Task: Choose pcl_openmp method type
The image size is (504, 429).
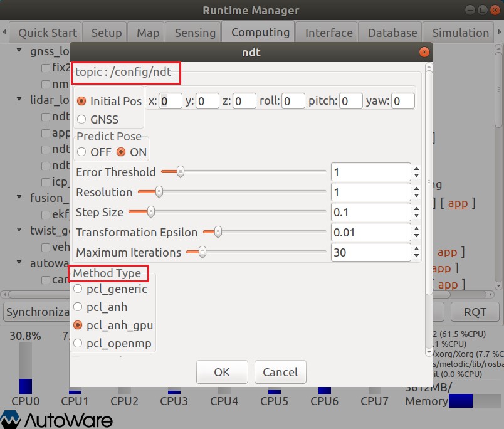Action: (78, 343)
